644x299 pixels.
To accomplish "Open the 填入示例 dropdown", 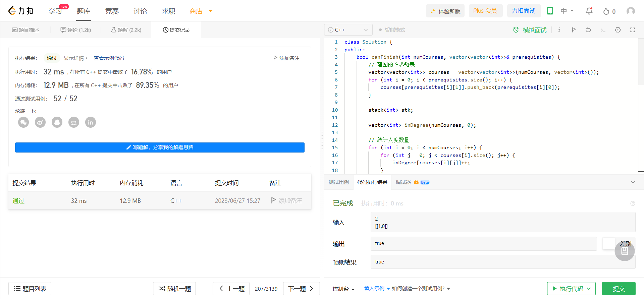I will click(377, 289).
